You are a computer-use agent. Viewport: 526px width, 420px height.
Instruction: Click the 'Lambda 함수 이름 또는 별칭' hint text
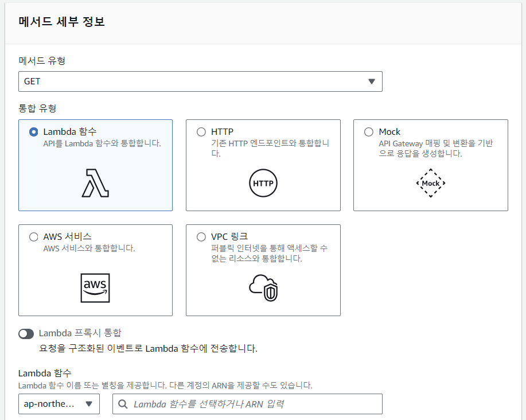(x=165, y=386)
